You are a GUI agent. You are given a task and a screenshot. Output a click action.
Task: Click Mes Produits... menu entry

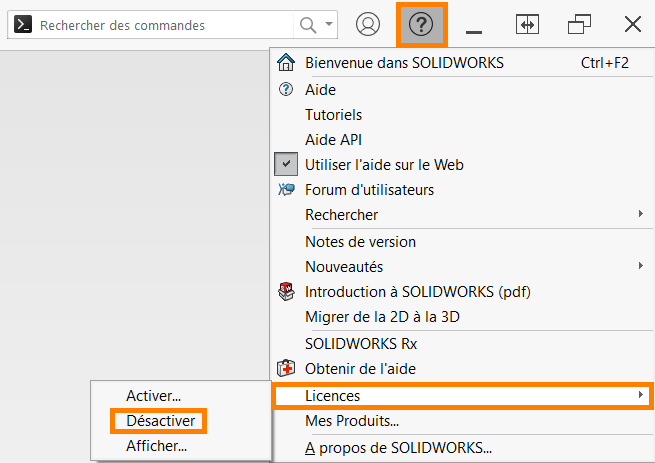click(x=352, y=421)
